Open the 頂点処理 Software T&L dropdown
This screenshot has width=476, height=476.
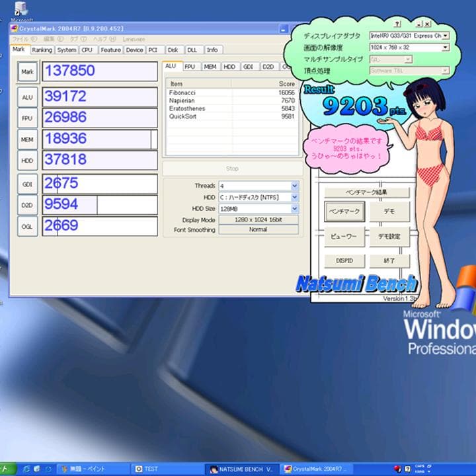click(x=446, y=71)
